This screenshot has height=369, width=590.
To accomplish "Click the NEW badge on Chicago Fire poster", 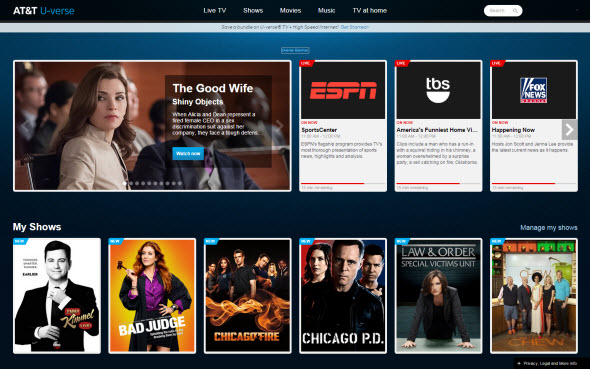I will pos(211,241).
